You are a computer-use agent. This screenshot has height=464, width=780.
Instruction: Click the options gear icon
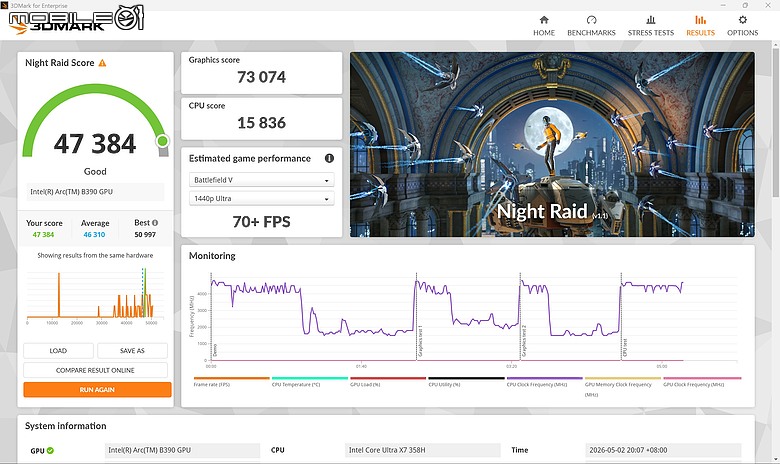(742, 20)
